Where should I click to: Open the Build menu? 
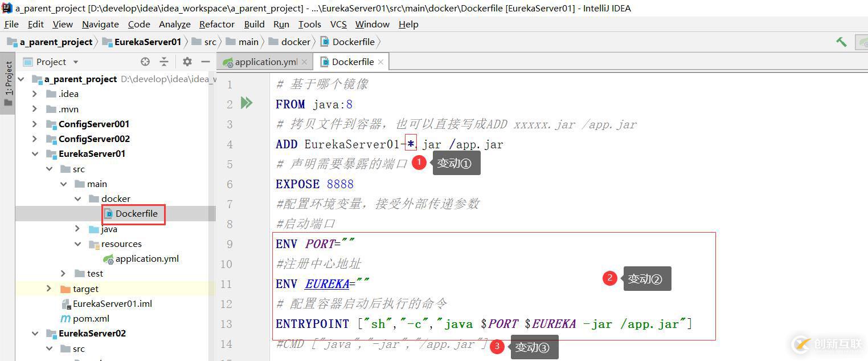pyautogui.click(x=254, y=24)
